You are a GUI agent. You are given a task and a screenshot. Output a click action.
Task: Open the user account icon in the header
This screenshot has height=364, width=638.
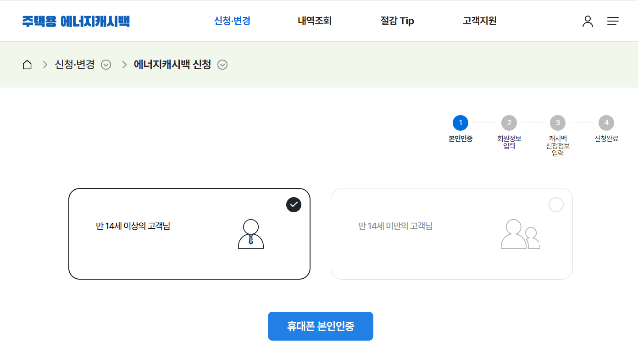click(x=588, y=21)
